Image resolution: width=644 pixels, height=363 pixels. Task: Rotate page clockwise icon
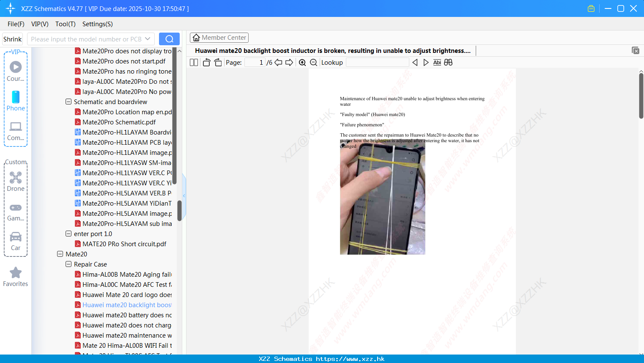point(218,62)
